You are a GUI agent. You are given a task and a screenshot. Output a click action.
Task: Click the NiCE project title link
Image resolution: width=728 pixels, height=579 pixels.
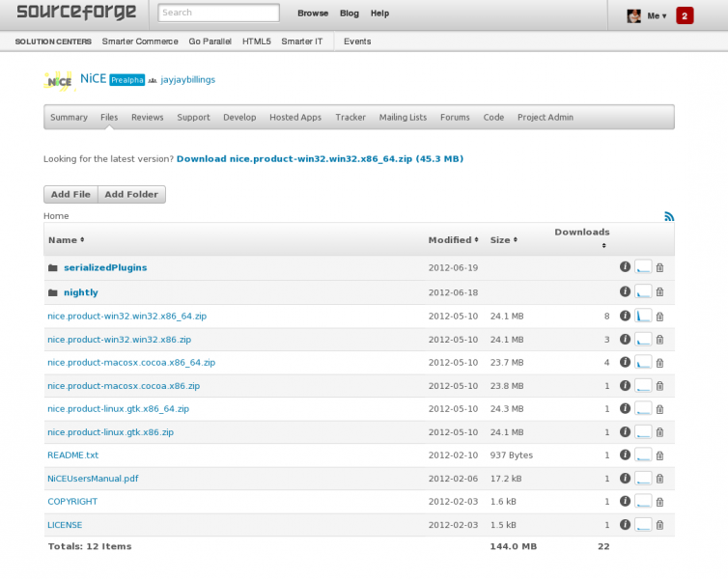[x=94, y=78]
